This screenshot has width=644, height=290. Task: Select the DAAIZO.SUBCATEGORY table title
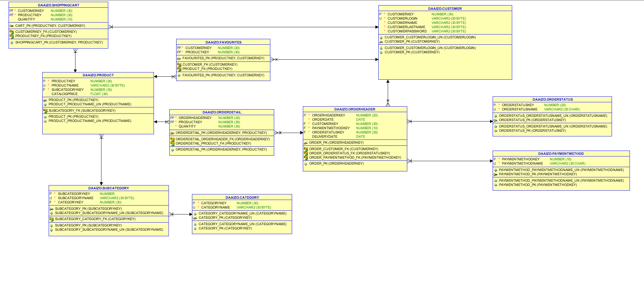pos(109,188)
